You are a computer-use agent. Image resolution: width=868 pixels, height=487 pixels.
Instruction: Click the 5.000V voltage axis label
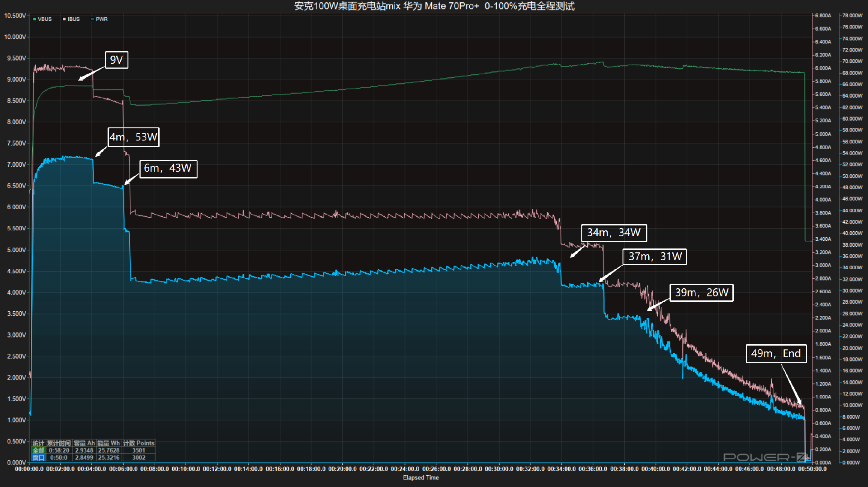tap(16, 249)
